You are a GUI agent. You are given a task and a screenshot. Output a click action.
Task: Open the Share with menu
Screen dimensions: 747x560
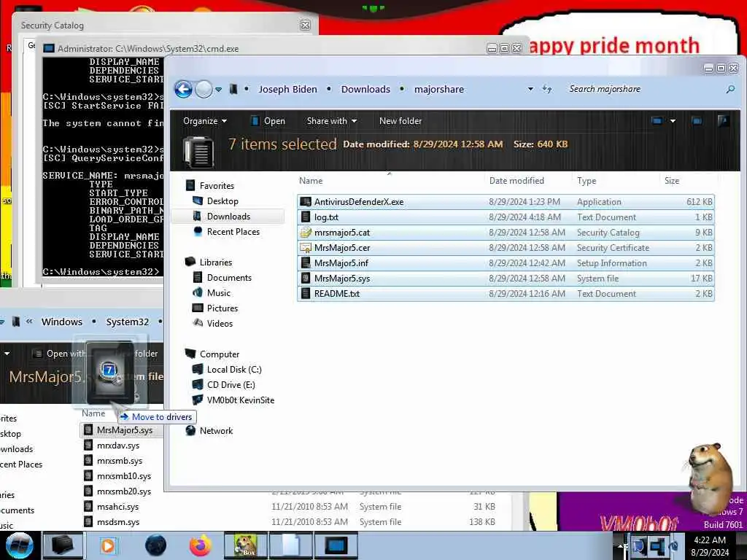[332, 121]
